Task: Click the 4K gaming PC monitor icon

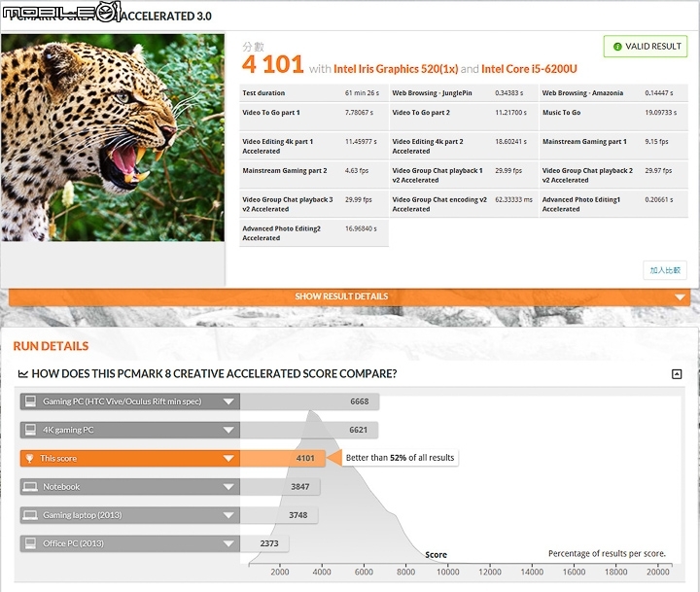Action: coord(30,430)
